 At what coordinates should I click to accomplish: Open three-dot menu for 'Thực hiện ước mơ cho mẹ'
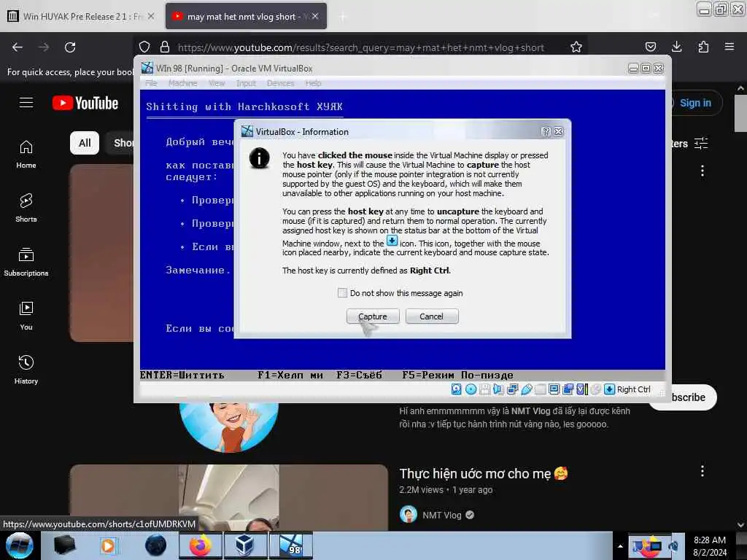703,472
